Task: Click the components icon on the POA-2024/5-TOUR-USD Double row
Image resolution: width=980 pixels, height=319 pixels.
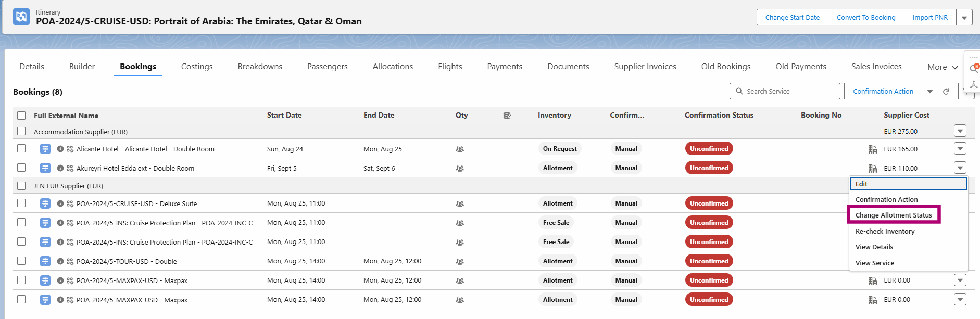Action: (x=70, y=261)
